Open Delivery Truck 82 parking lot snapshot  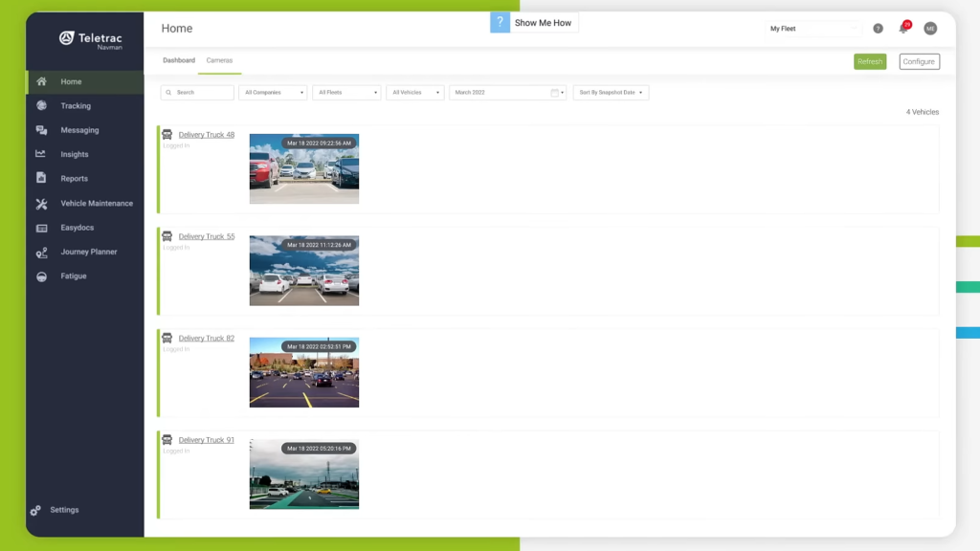pos(304,372)
